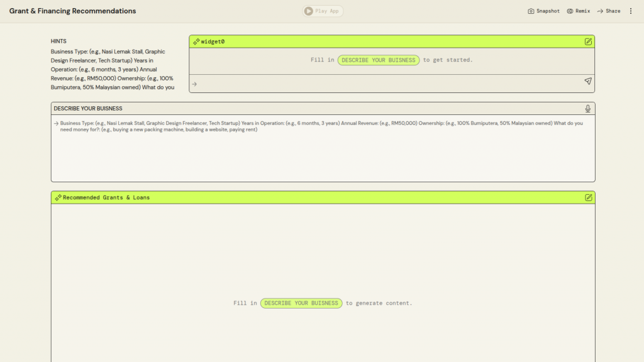
Task: Click the sparkle icon beside Recommended Grants & Loans
Action: [x=58, y=197]
